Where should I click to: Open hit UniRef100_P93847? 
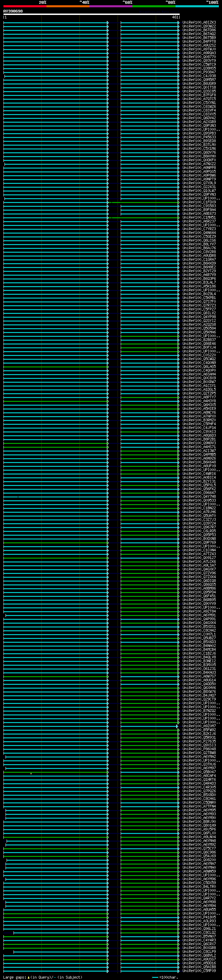click(x=199, y=72)
